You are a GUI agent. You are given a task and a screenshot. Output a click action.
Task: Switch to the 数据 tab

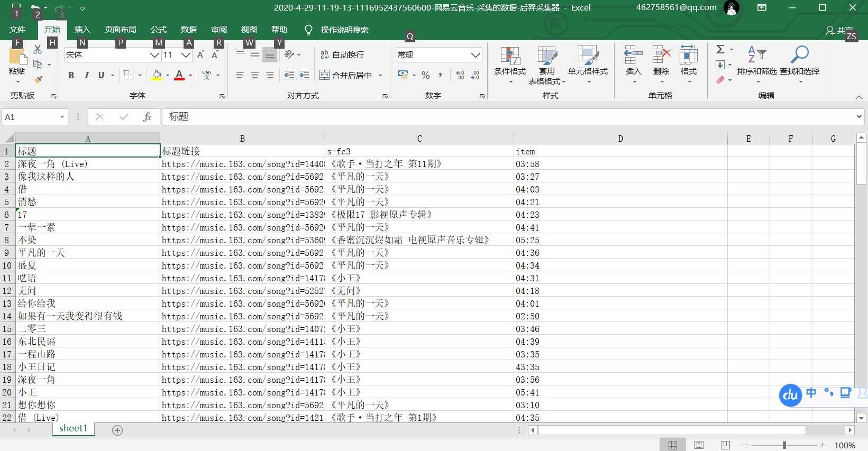188,30
